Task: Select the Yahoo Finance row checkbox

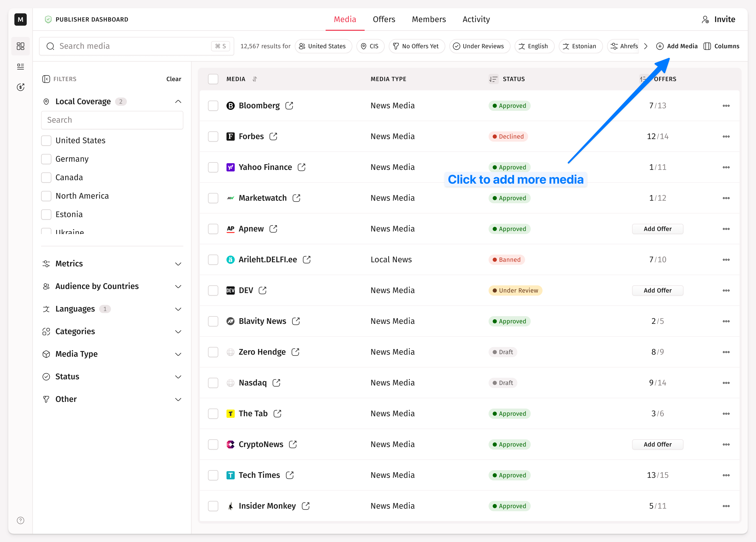Action: 213,167
